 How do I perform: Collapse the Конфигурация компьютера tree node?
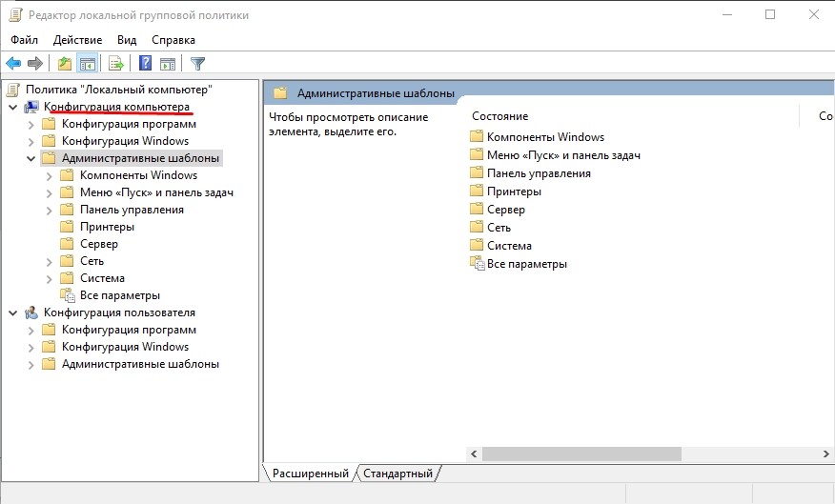12,107
